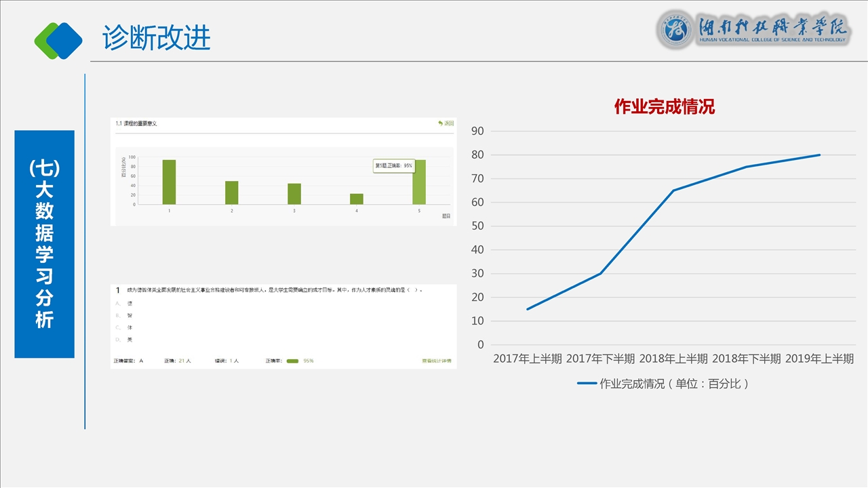Viewport: 868px width, 488px height.
Task: Open the 查看统计详情 statistics details link
Action: pos(436,361)
